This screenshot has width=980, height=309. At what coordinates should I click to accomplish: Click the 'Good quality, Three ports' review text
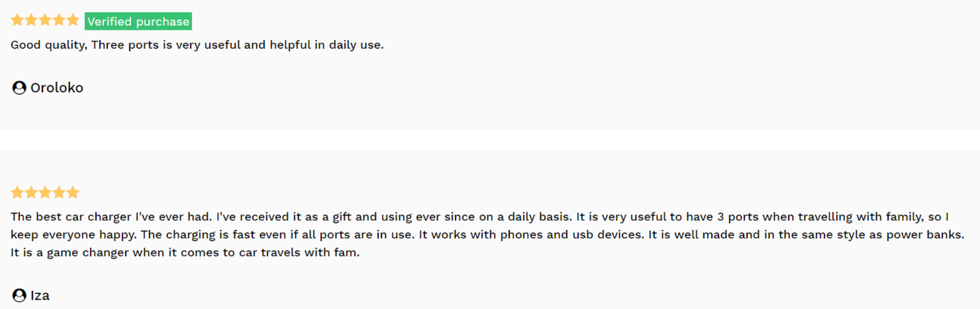pos(197,45)
